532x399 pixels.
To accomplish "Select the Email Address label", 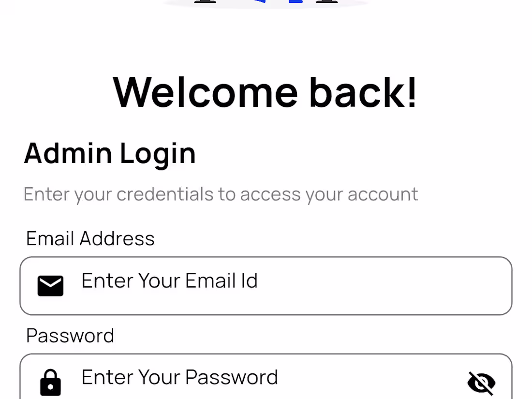I will point(90,238).
